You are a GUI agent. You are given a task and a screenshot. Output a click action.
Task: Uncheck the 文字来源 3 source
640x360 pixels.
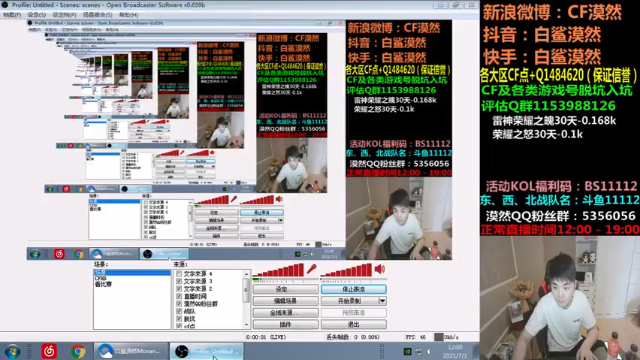click(179, 281)
